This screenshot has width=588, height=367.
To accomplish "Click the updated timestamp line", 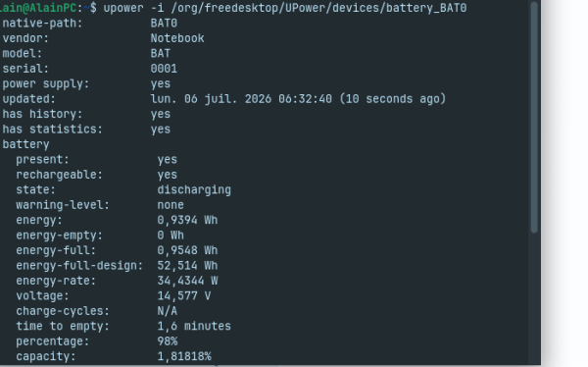I will click(223, 99).
